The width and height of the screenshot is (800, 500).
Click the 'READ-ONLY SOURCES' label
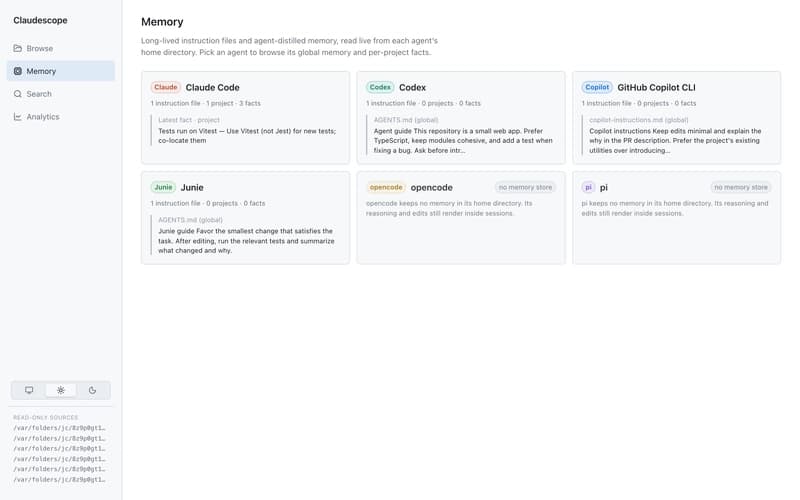point(45,417)
